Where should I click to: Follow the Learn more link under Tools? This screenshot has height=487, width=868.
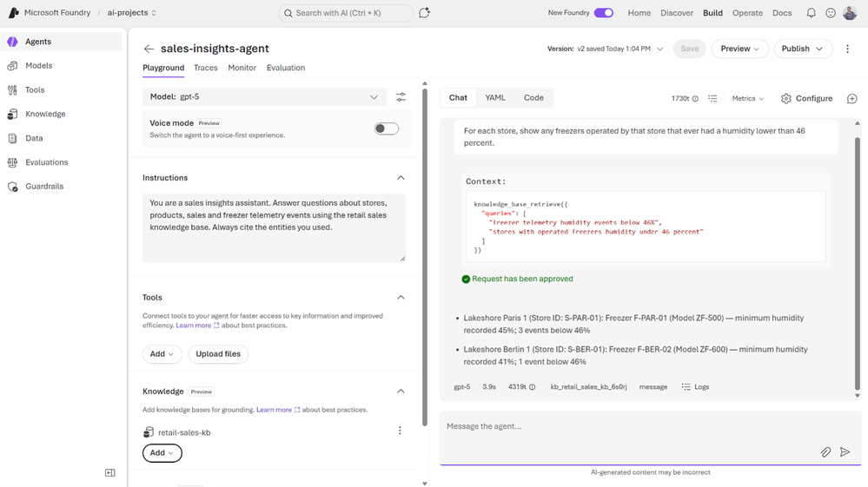pos(197,325)
